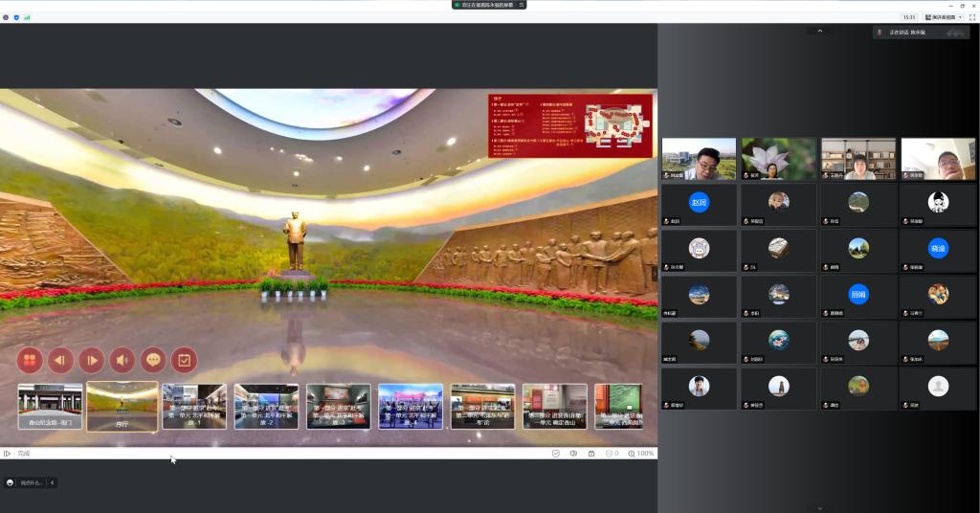The image size is (980, 513).
Task: Select the participant tile with blue 赵润 avatar
Action: 699,204
